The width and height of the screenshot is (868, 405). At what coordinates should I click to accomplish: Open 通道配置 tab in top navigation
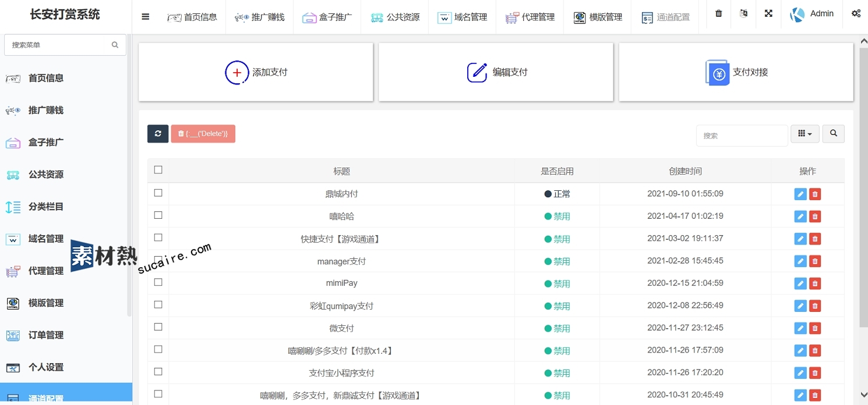click(665, 17)
